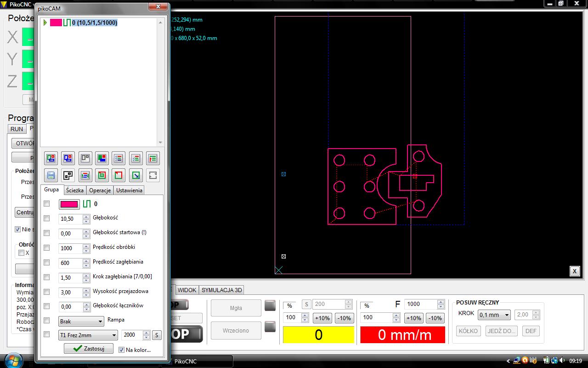The width and height of the screenshot is (588, 368).
Task: Switch to the WIDOK tab
Action: click(x=187, y=290)
